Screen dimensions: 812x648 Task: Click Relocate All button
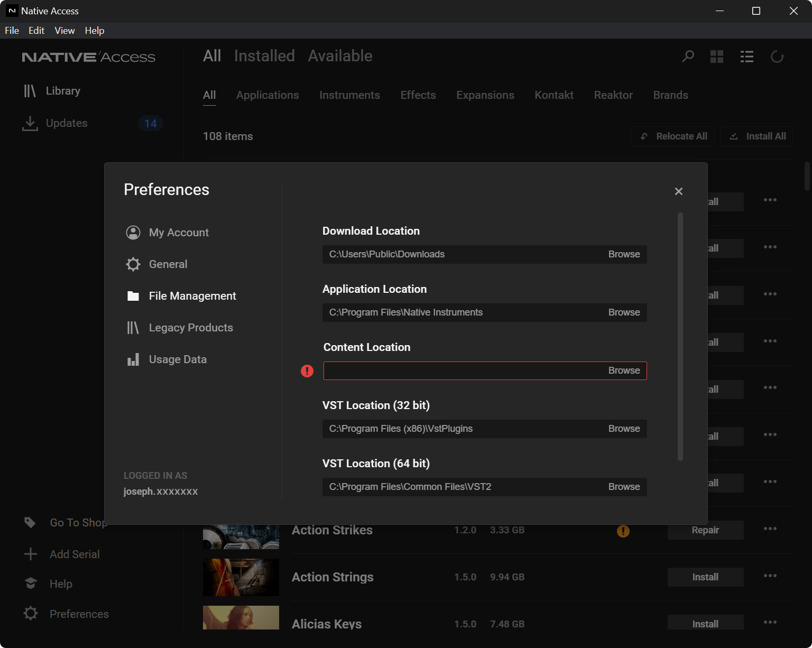coord(672,136)
